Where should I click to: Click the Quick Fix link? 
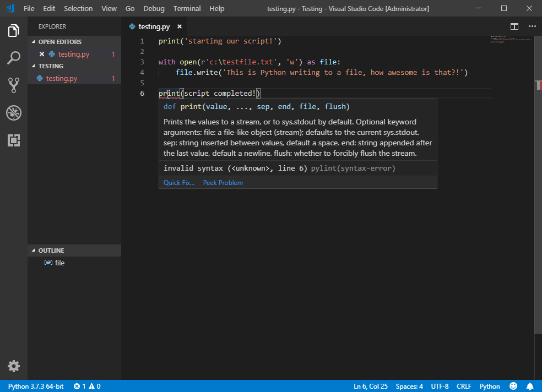[178, 183]
